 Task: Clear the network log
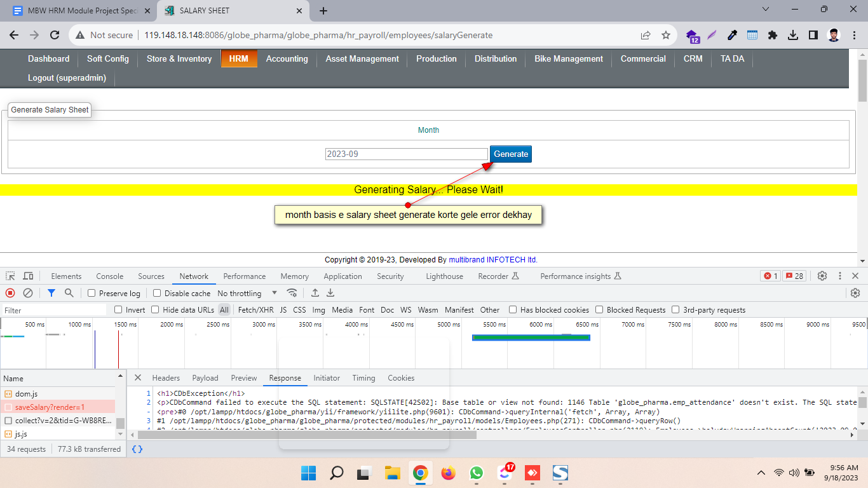click(28, 293)
